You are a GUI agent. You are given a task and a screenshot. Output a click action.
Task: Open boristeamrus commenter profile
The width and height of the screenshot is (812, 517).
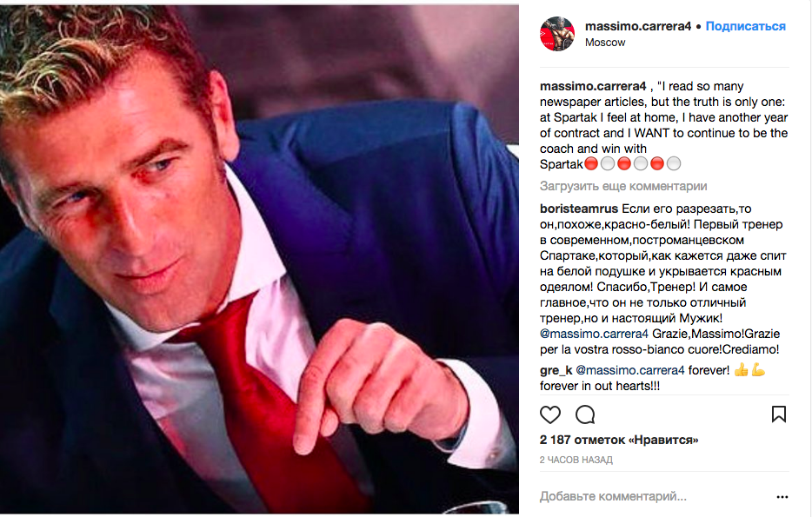tap(579, 209)
